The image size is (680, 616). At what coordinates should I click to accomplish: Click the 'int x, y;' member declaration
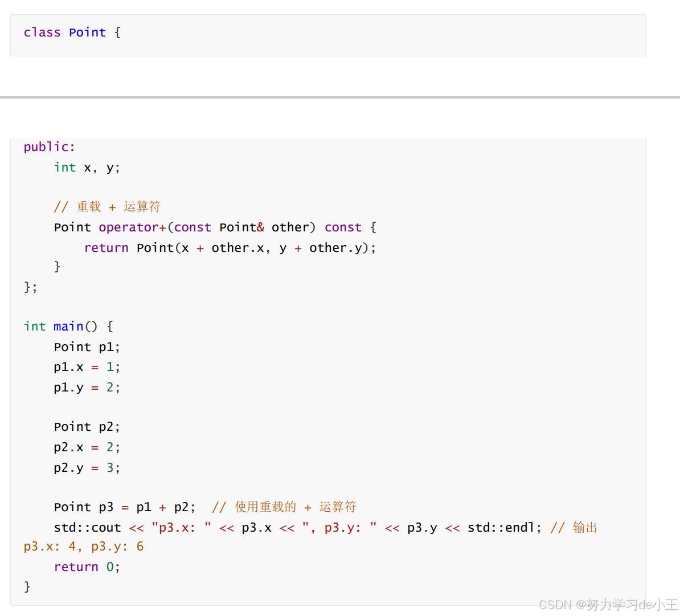click(x=87, y=168)
